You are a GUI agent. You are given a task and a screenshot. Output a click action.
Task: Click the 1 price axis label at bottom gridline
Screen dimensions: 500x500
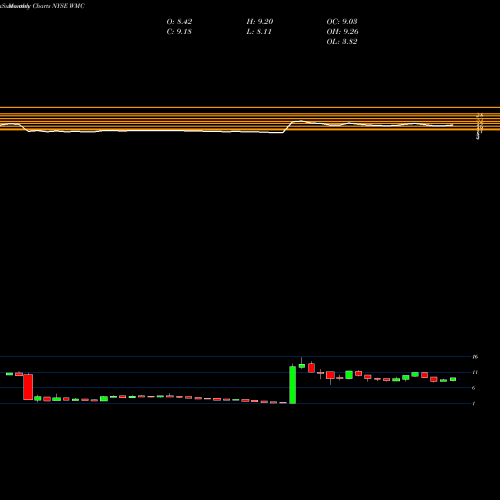tap(474, 403)
